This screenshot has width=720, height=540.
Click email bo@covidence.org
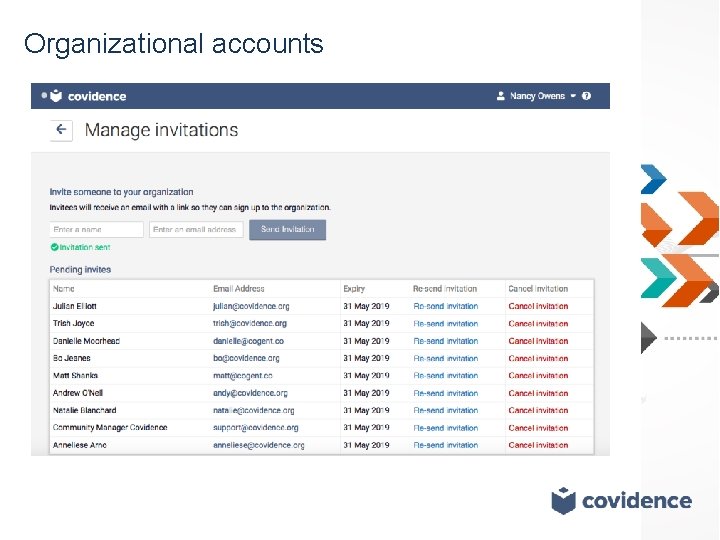(246, 359)
